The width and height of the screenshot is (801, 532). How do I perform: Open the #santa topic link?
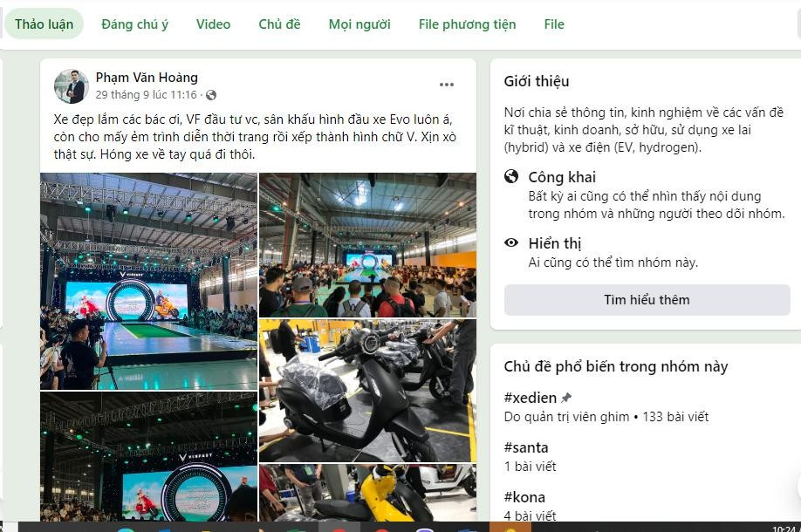click(x=526, y=447)
